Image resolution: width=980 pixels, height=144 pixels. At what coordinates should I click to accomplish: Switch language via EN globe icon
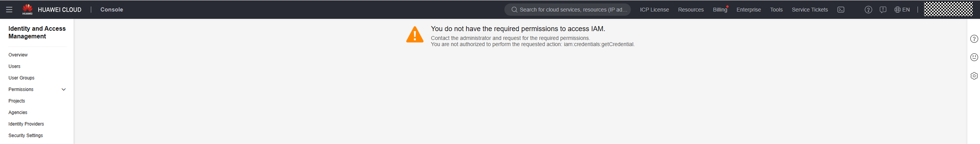(x=902, y=10)
